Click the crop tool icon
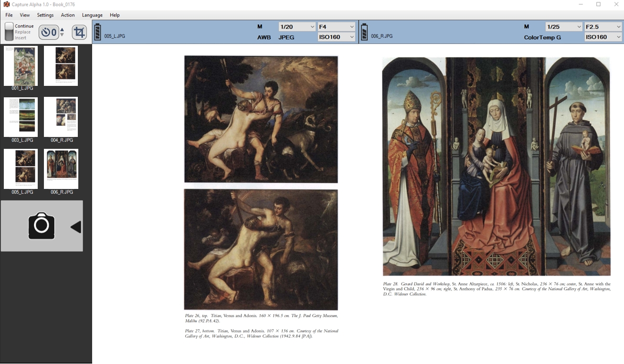Viewport: 624px width, 364px height. click(x=79, y=32)
